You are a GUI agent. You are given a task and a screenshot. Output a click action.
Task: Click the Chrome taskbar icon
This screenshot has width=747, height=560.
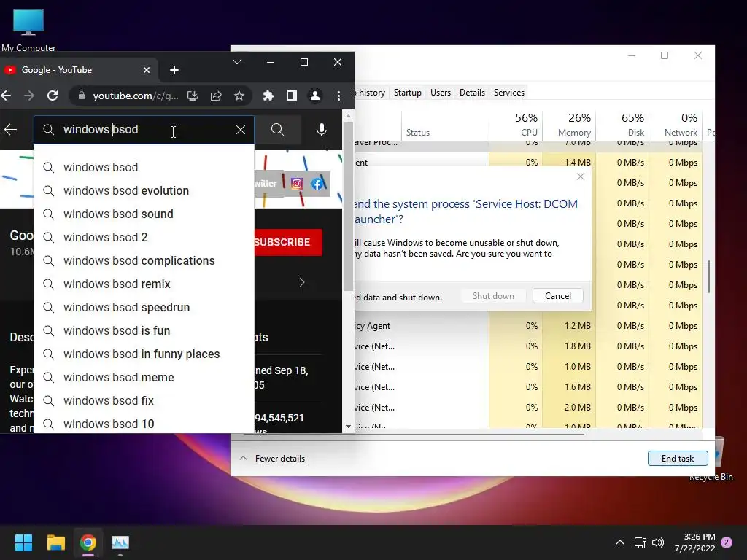pyautogui.click(x=88, y=542)
